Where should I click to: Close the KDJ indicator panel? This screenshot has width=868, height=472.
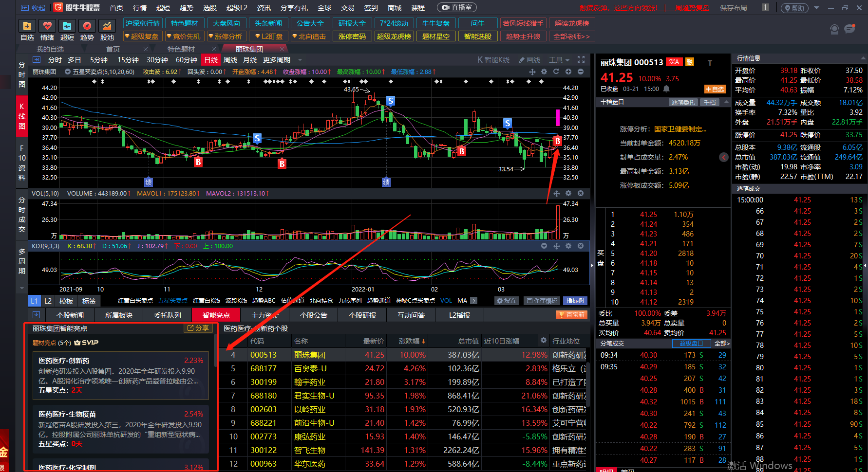[x=581, y=246]
